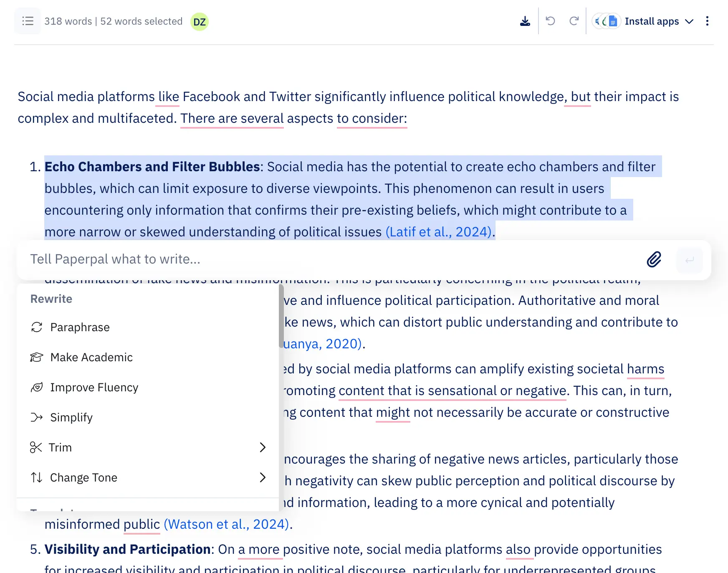728x573 pixels.
Task: Click the Visibility and Participation heading
Action: [x=127, y=549]
